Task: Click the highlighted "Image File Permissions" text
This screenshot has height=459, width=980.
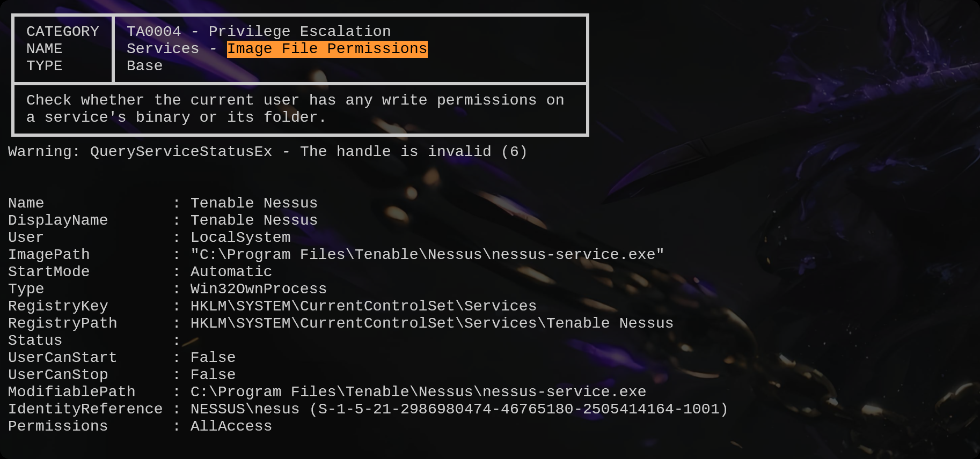Action: click(327, 49)
